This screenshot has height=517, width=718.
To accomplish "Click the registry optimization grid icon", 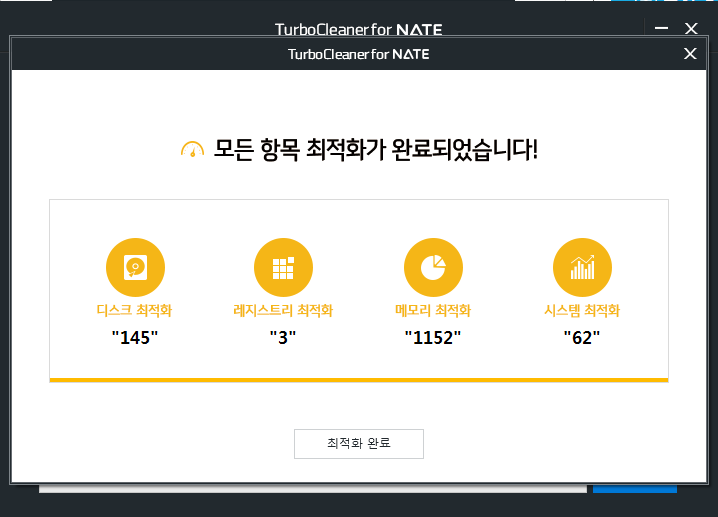I will 283,267.
